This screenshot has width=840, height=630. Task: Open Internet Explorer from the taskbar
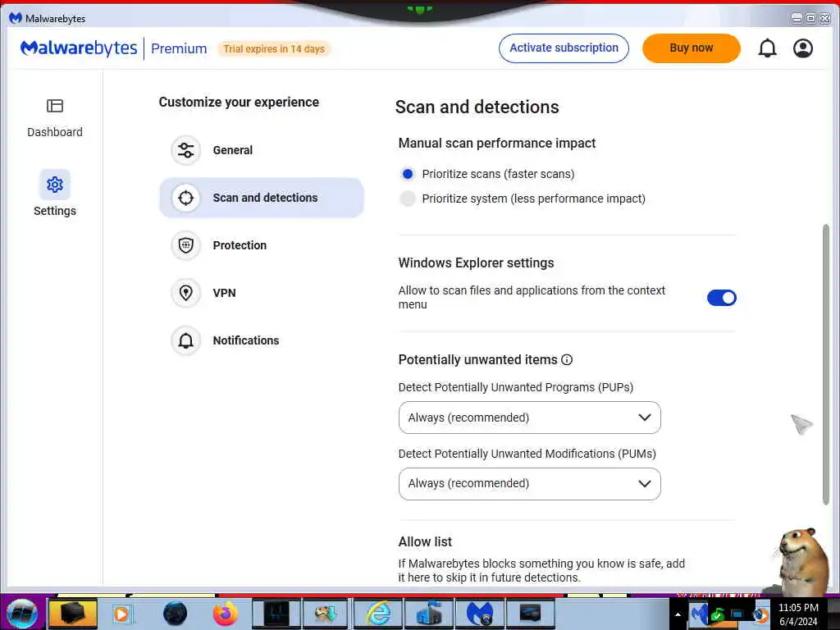378,614
